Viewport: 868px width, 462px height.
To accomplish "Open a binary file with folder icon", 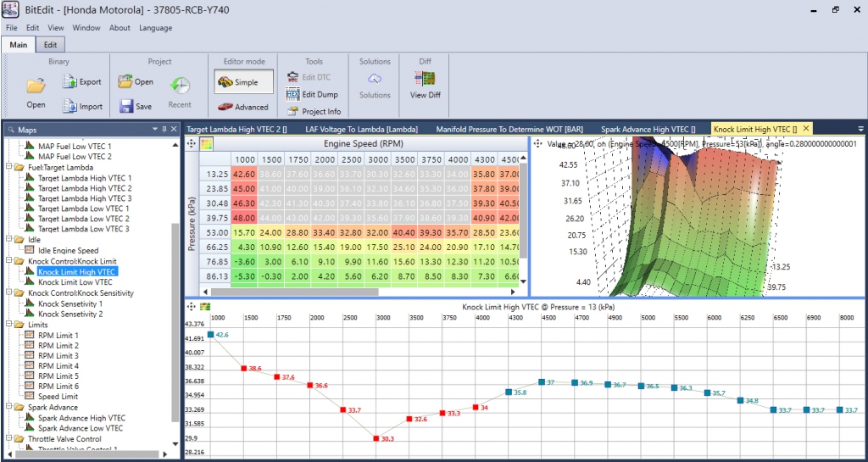I will point(36,93).
